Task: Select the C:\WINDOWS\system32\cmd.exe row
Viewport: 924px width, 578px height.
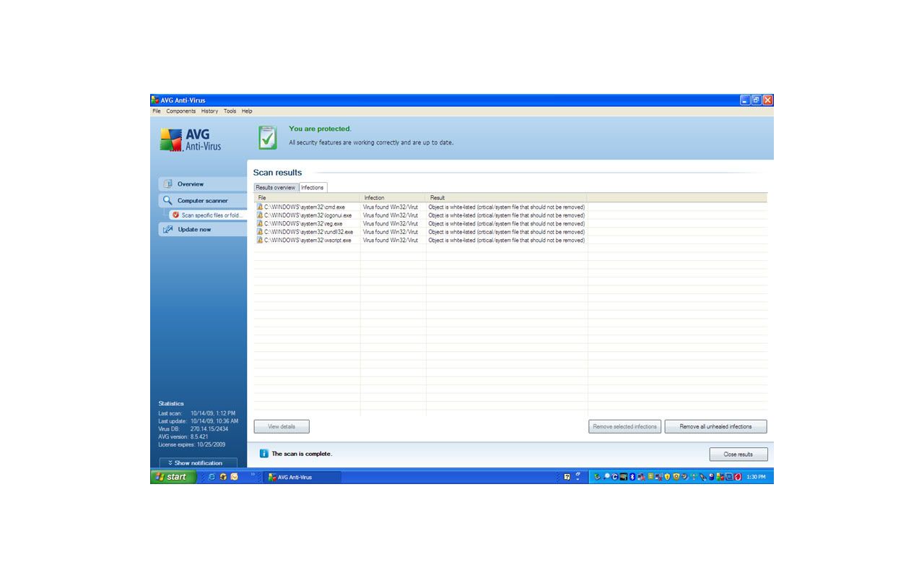Action: click(x=510, y=207)
